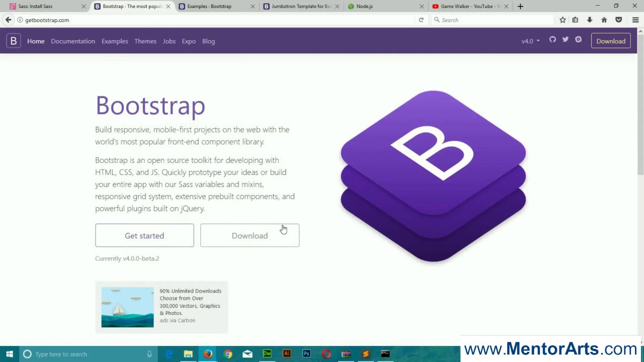644x362 pixels.
Task: Switch to the Examples - Bootstrap tab
Action: [216, 6]
